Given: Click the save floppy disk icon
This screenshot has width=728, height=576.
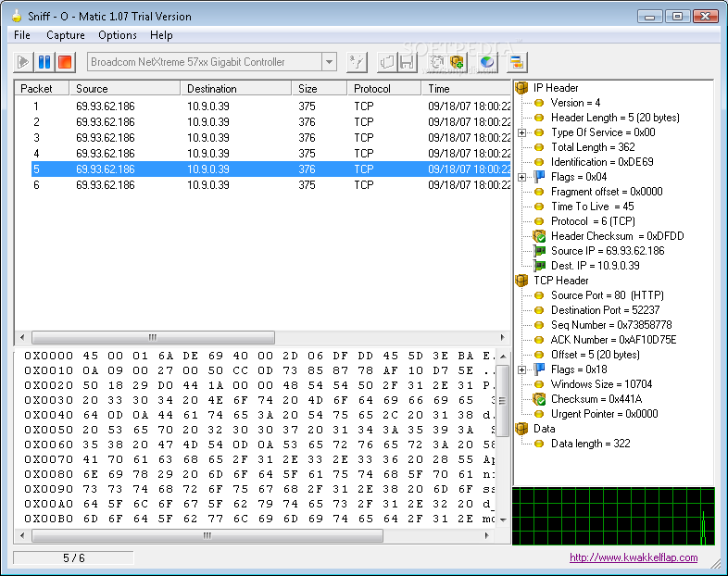Looking at the screenshot, I should [x=407, y=62].
